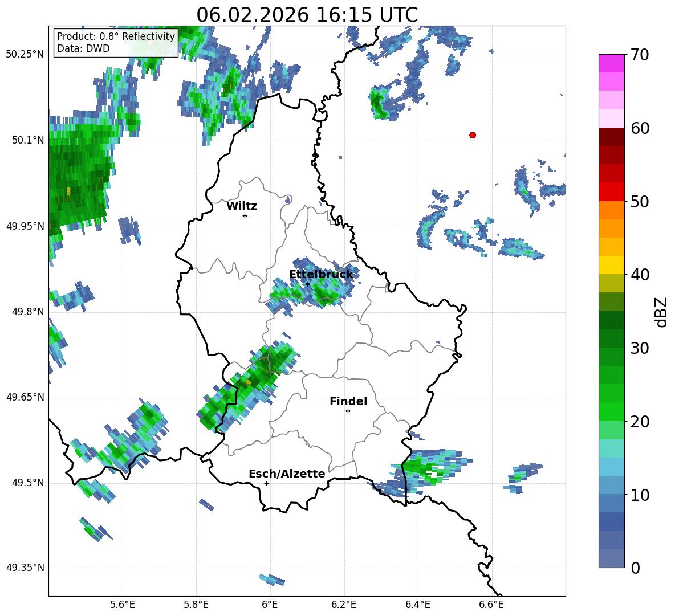
Task: Click the red radar site dot
Action: 473,135
